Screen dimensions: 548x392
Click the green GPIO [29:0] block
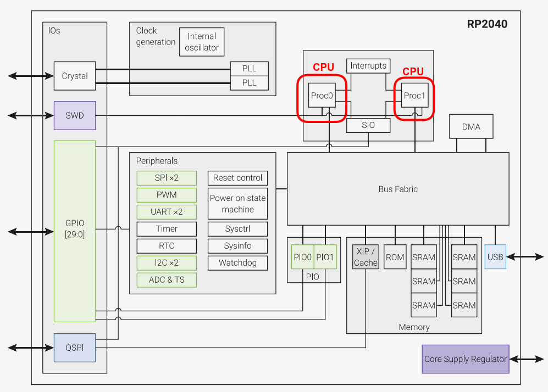click(75, 231)
